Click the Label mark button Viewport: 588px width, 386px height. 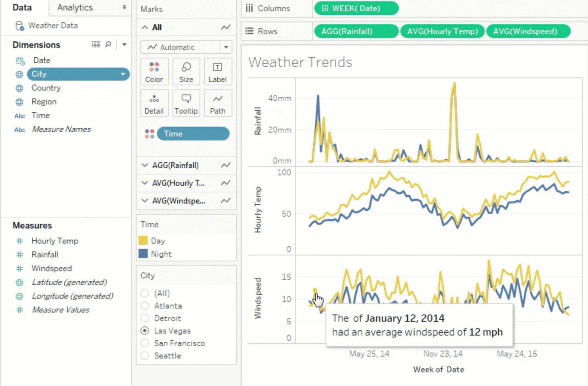coord(218,72)
